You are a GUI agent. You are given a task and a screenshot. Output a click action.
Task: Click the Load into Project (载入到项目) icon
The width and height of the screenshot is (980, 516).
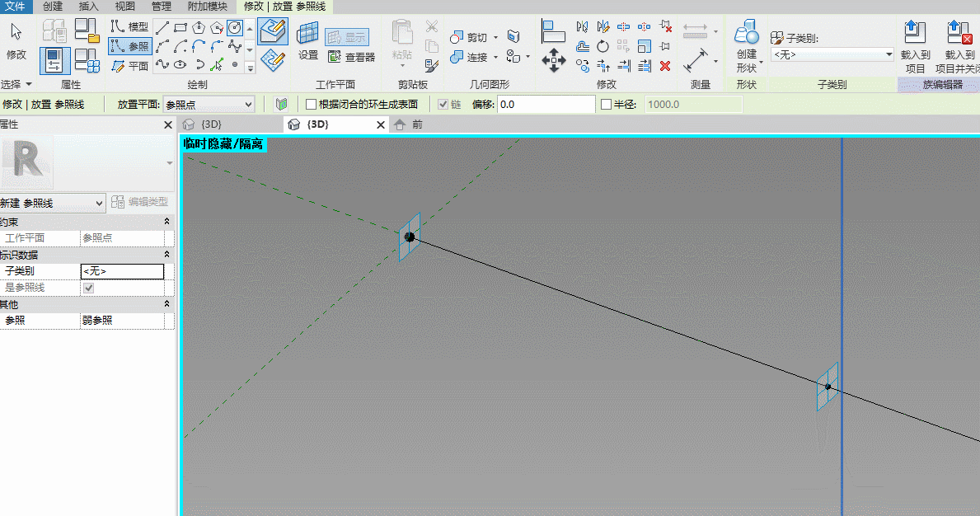tap(915, 47)
